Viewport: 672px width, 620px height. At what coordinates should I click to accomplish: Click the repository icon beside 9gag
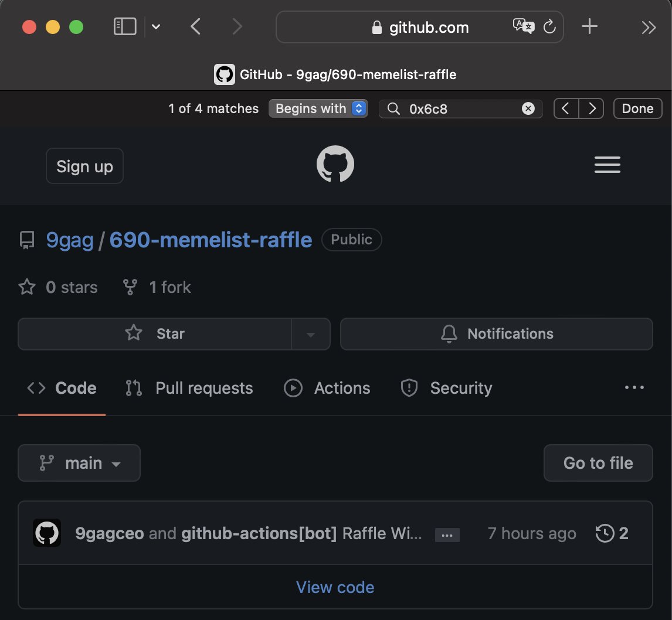click(x=27, y=240)
